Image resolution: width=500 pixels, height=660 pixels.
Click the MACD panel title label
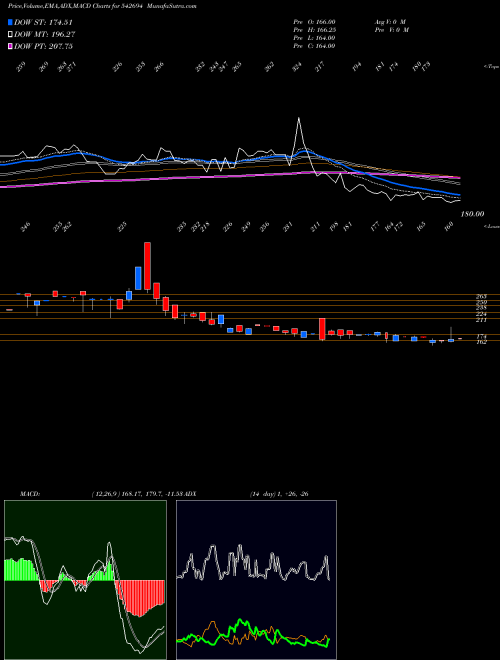(x=29, y=494)
